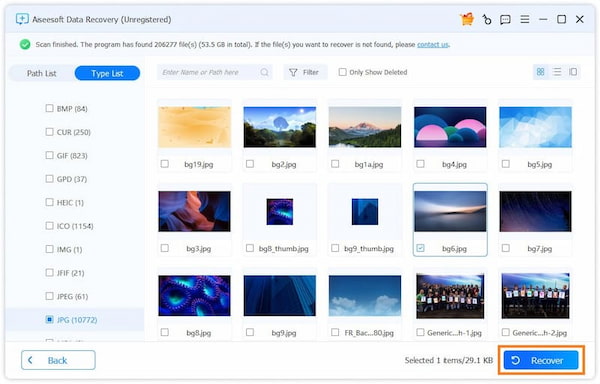
Task: Check the JPEG (61) file type
Action: click(x=49, y=296)
